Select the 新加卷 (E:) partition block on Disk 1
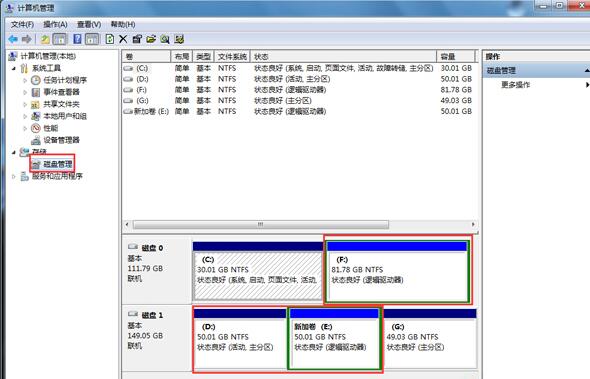Viewport: 590px width, 379px height. (x=335, y=339)
